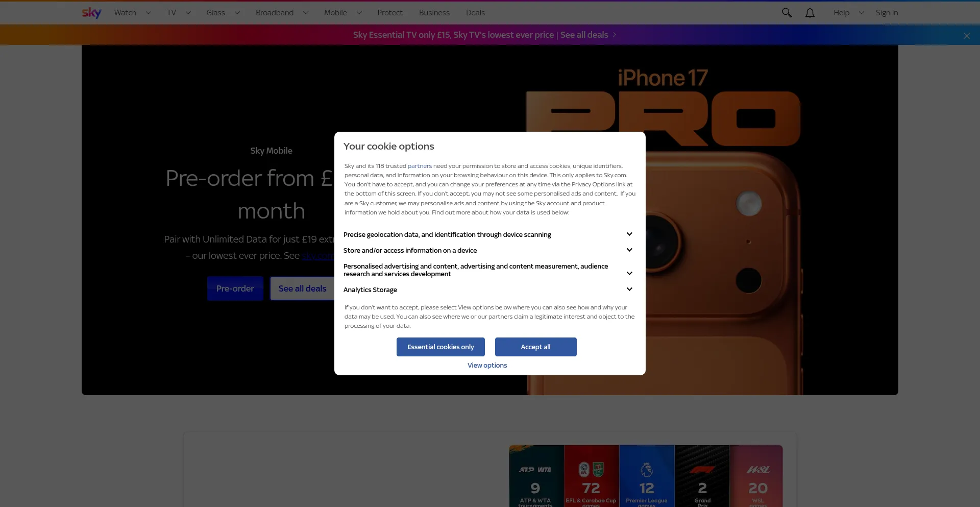Select the WSL games tile
Screen dimensions: 980x507
(756, 476)
